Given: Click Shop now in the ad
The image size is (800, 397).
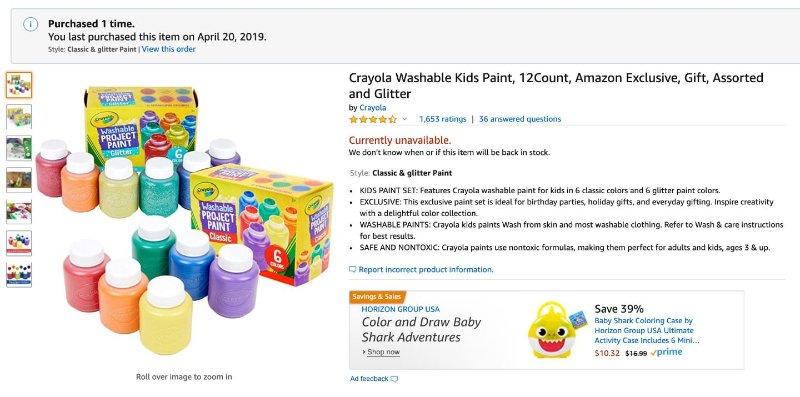Looking at the screenshot, I should 383,352.
